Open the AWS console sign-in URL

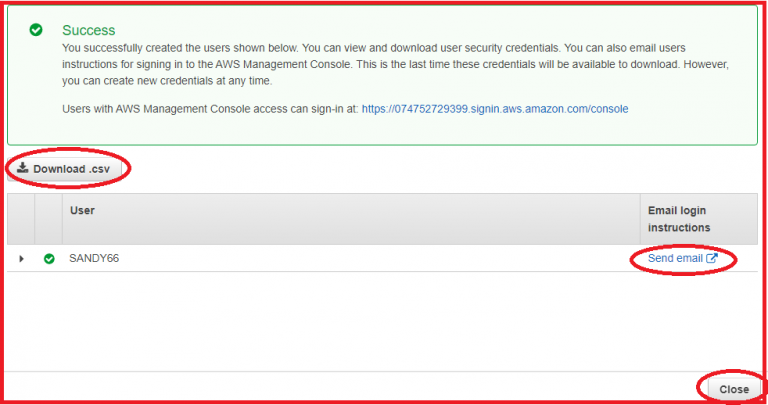point(495,108)
